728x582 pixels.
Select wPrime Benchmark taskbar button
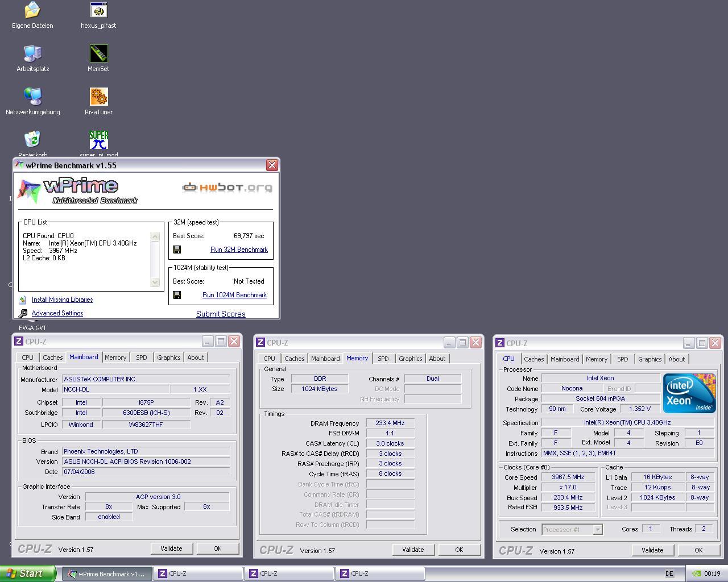point(107,573)
